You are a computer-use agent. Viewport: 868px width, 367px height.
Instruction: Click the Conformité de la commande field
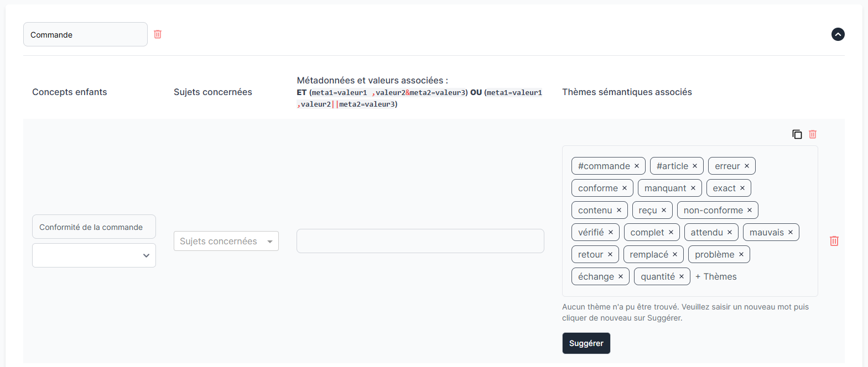tap(94, 227)
